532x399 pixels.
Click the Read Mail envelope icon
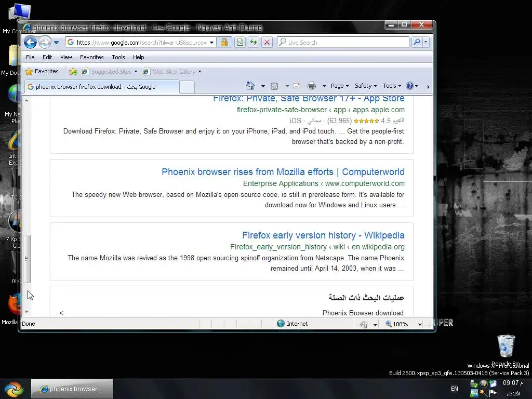297,86
